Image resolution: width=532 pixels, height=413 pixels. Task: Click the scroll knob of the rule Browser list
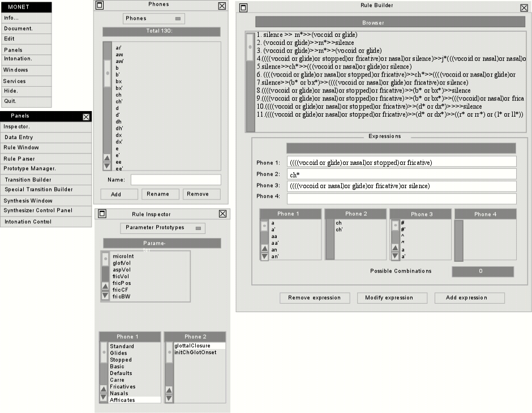(x=250, y=47)
